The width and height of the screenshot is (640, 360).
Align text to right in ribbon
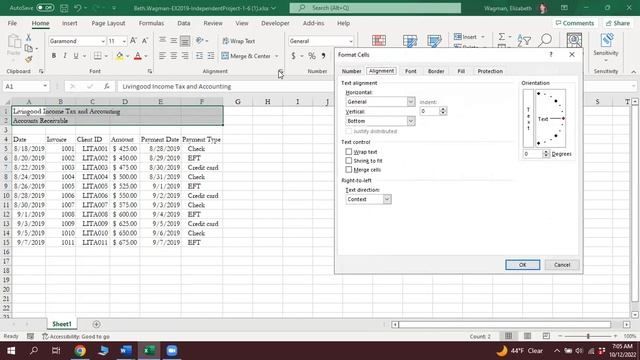point(185,56)
